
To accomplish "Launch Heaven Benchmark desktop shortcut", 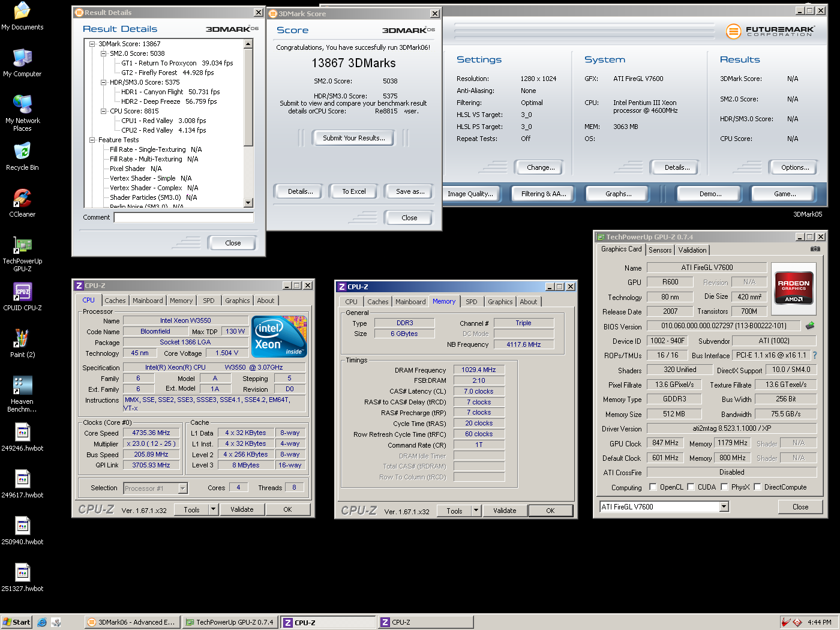I will click(x=22, y=394).
